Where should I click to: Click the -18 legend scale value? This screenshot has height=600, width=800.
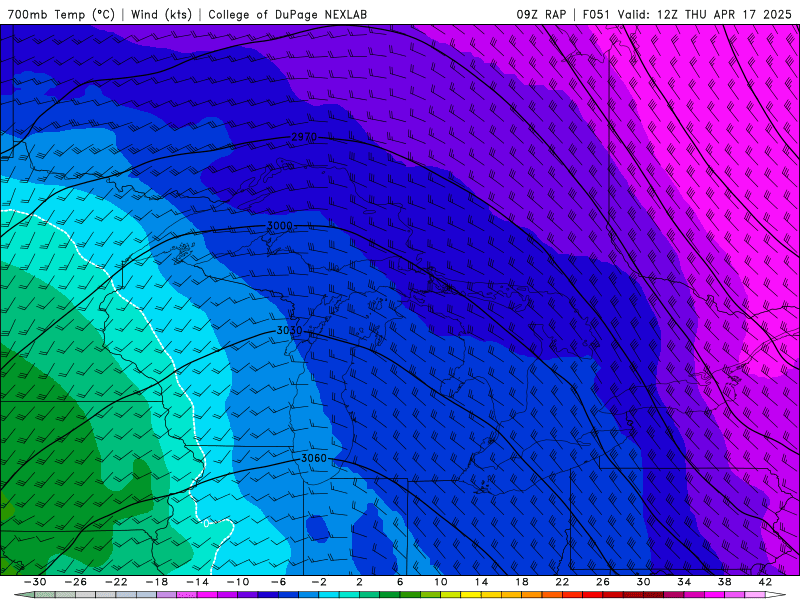pyautogui.click(x=157, y=582)
